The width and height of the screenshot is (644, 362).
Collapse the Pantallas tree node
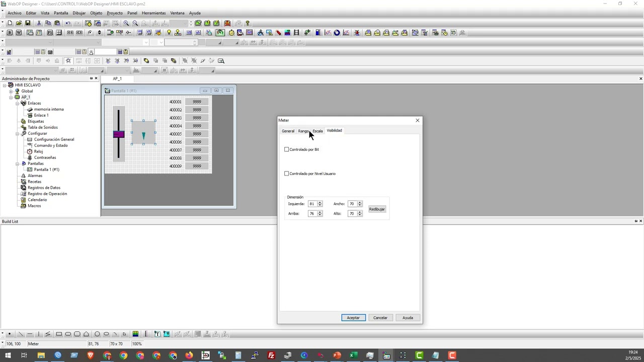tap(17, 163)
